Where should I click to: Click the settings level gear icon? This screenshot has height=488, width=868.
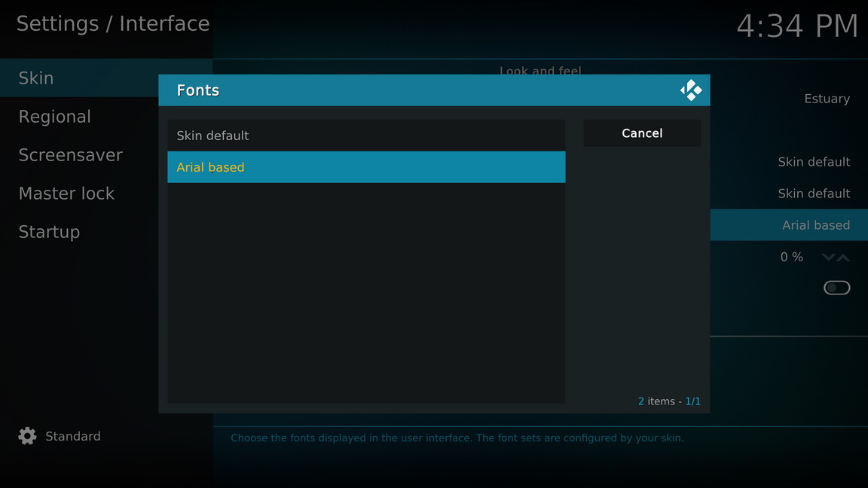tap(27, 436)
